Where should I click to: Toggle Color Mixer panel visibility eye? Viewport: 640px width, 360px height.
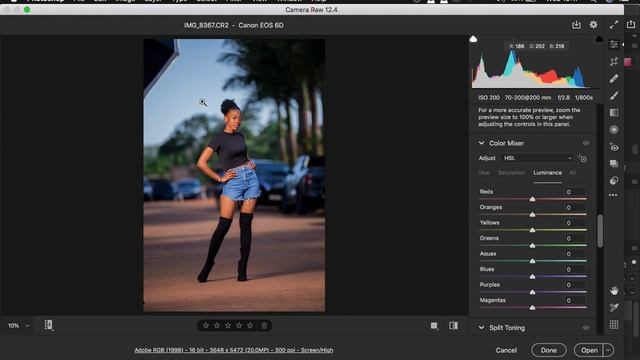pos(586,143)
